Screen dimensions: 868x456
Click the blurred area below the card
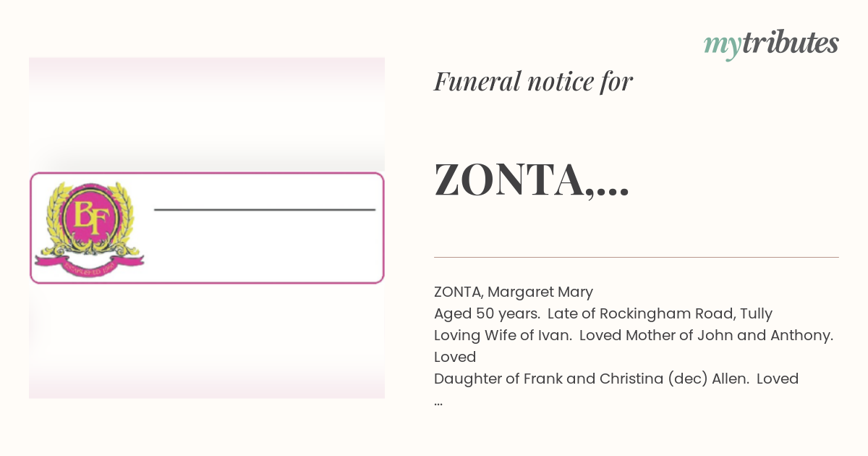coord(207,341)
